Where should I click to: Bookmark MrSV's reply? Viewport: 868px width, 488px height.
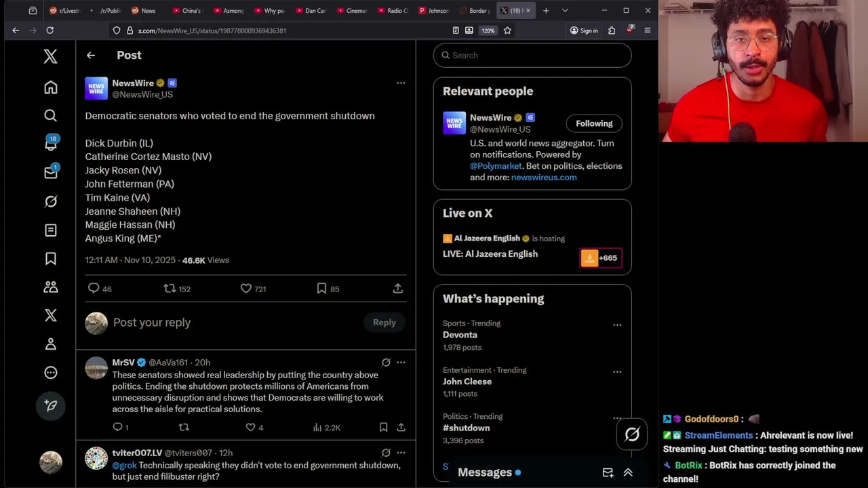(x=383, y=428)
